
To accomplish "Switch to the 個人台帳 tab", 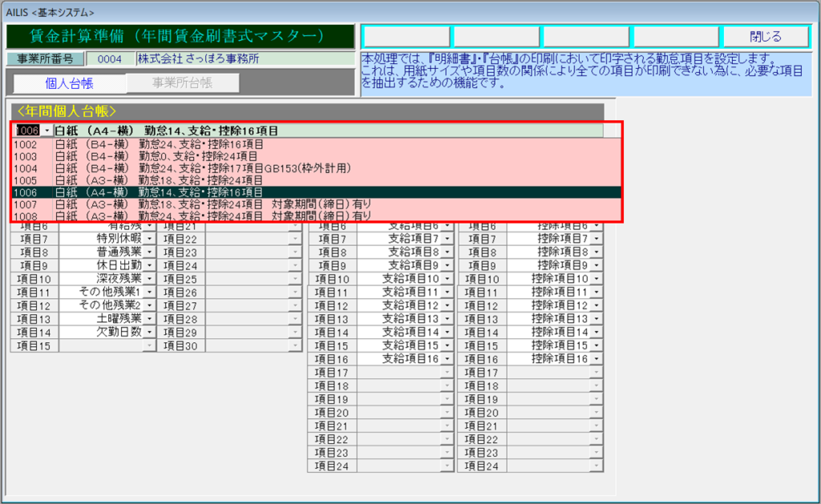I will [70, 83].
